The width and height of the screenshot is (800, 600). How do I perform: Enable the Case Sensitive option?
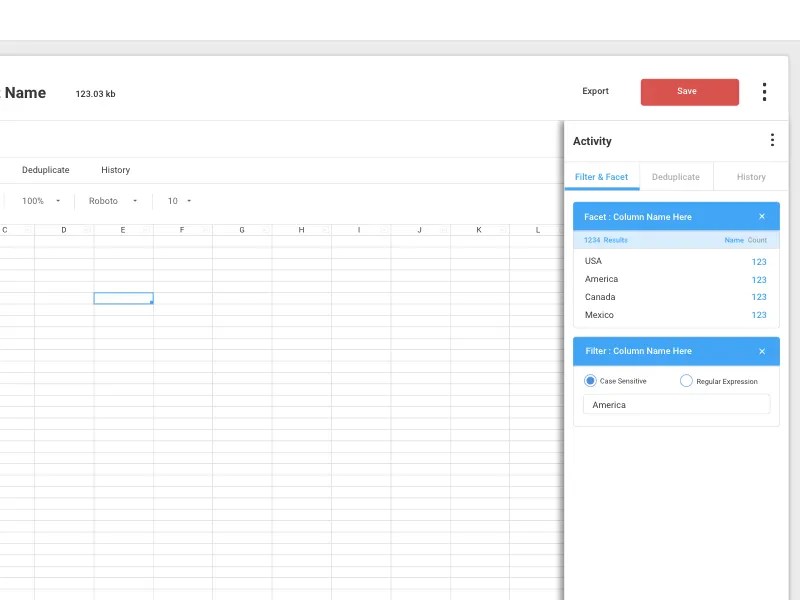pos(590,381)
